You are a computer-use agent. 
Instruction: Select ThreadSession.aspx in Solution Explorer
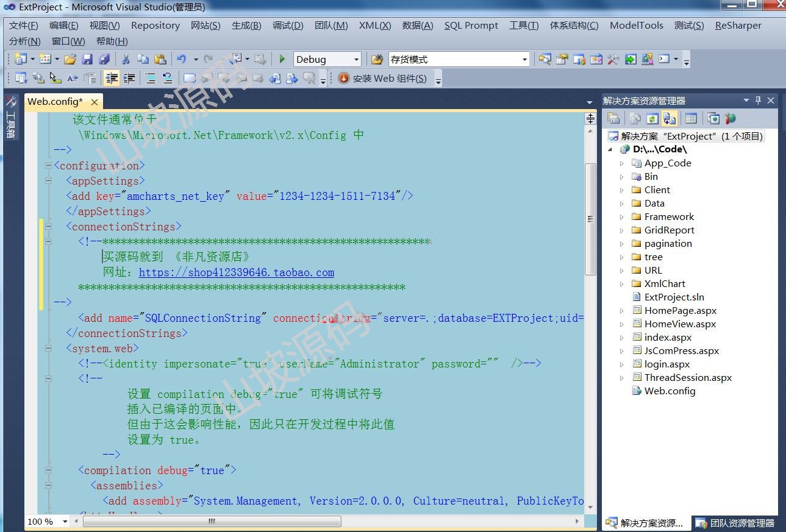(x=688, y=378)
